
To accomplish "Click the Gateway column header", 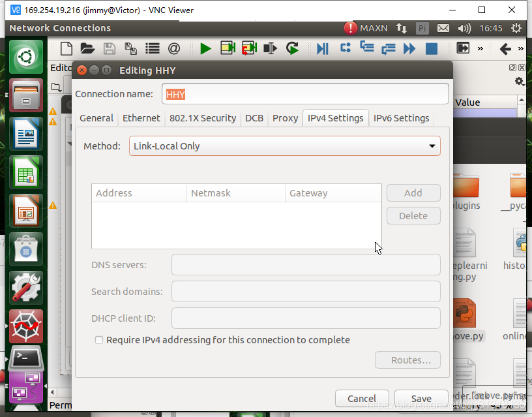I will (333, 193).
